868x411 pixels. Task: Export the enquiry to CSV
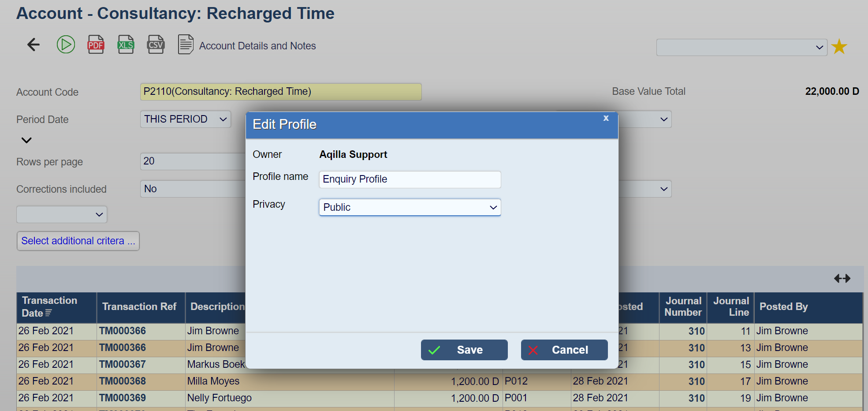click(156, 45)
